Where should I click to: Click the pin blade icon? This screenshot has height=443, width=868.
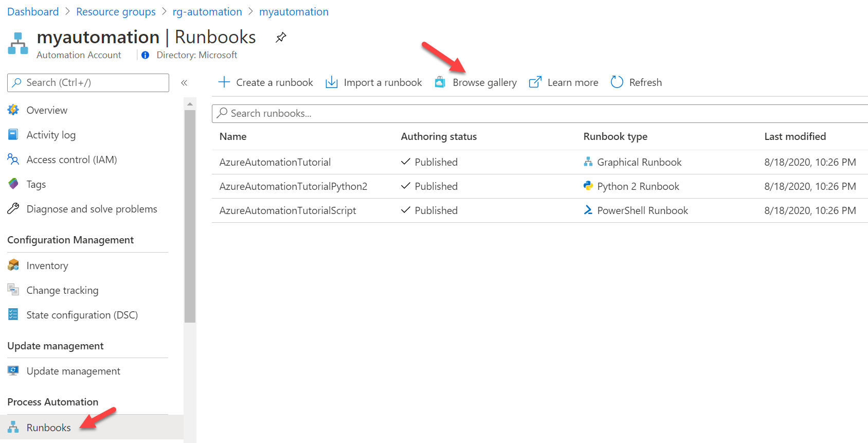point(281,38)
